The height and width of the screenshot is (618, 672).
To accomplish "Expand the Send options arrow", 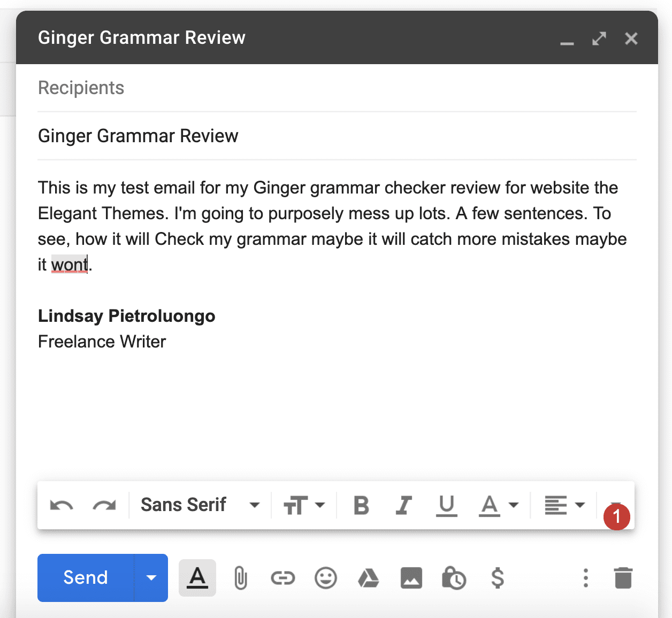I will (x=151, y=578).
